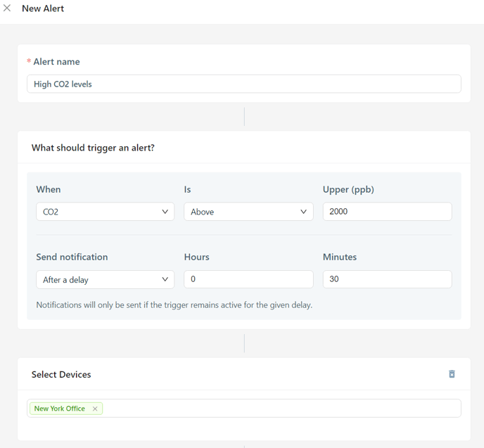Click the Send notification label
Image resolution: width=484 pixels, height=448 pixels.
pos(72,257)
